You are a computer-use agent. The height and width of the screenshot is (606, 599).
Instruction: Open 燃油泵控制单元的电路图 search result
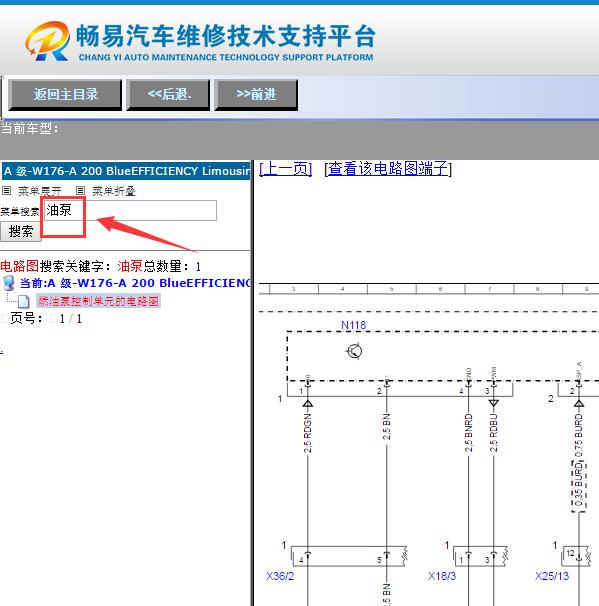98,301
